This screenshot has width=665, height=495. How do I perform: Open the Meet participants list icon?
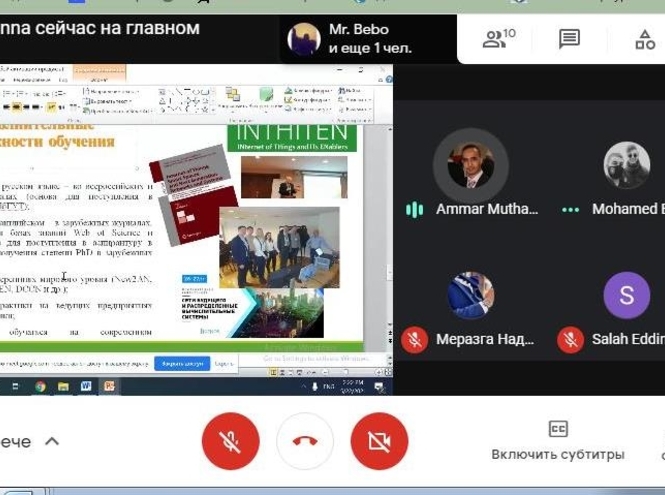click(x=498, y=39)
